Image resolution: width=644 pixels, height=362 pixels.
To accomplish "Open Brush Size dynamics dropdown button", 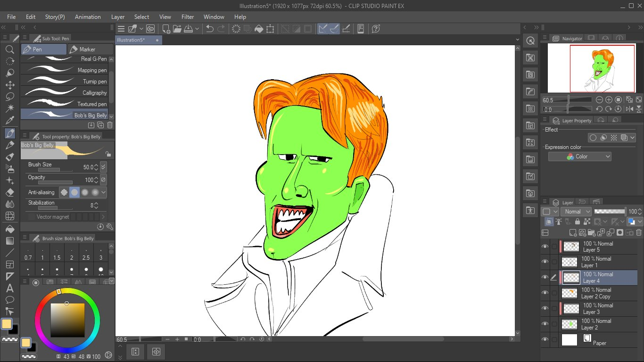I will (104, 167).
